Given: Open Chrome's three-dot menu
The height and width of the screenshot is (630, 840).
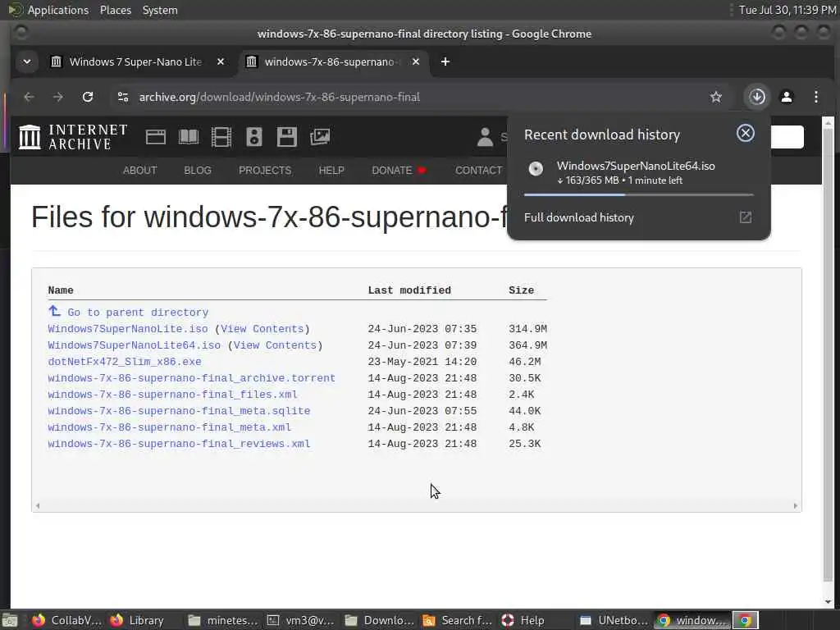Looking at the screenshot, I should pos(816,97).
